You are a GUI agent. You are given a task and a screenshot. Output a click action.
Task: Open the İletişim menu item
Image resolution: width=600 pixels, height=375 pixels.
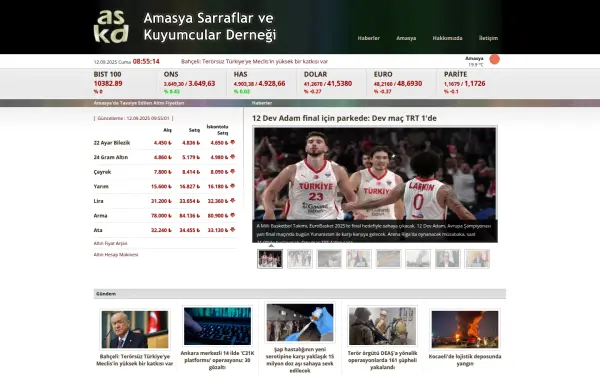click(x=488, y=38)
